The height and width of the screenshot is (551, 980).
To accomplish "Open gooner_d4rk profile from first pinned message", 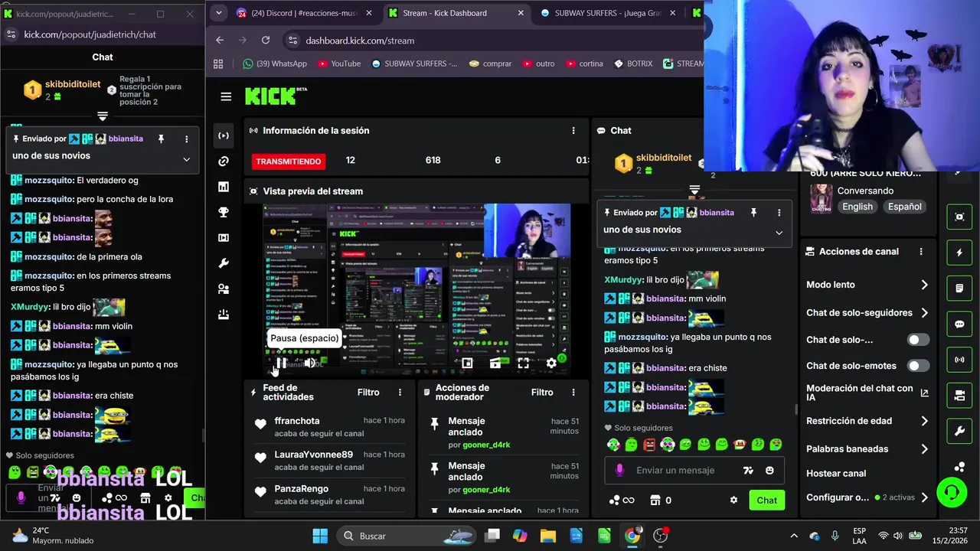I will coord(486,445).
